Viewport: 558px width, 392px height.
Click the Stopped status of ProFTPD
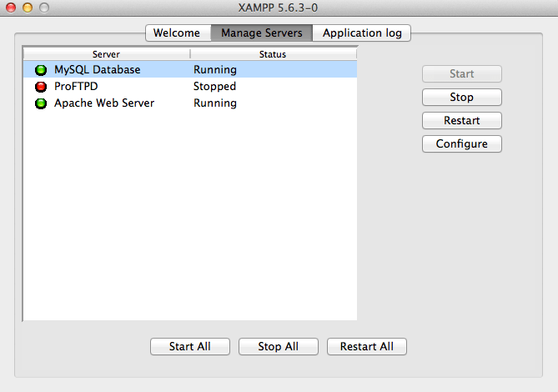[x=214, y=86]
